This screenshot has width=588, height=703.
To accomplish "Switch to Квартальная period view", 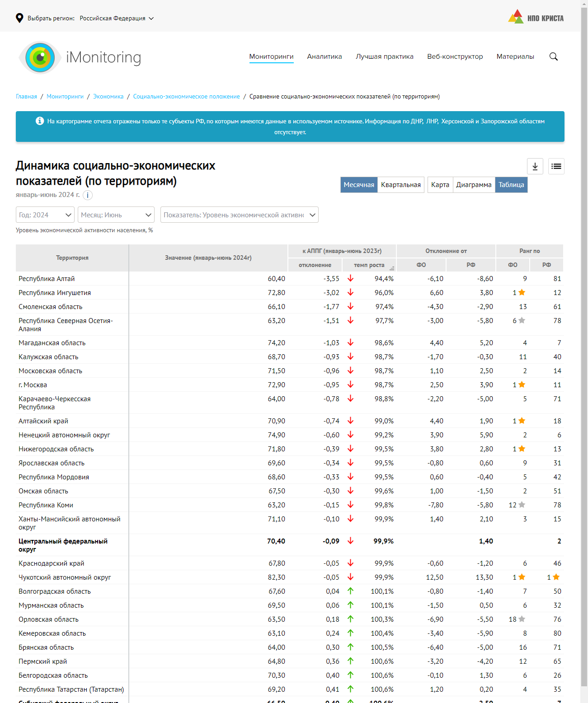I will tap(400, 185).
